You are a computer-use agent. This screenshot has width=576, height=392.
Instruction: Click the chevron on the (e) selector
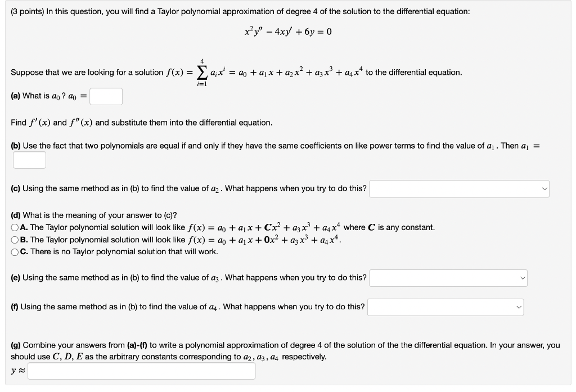[x=522, y=278]
